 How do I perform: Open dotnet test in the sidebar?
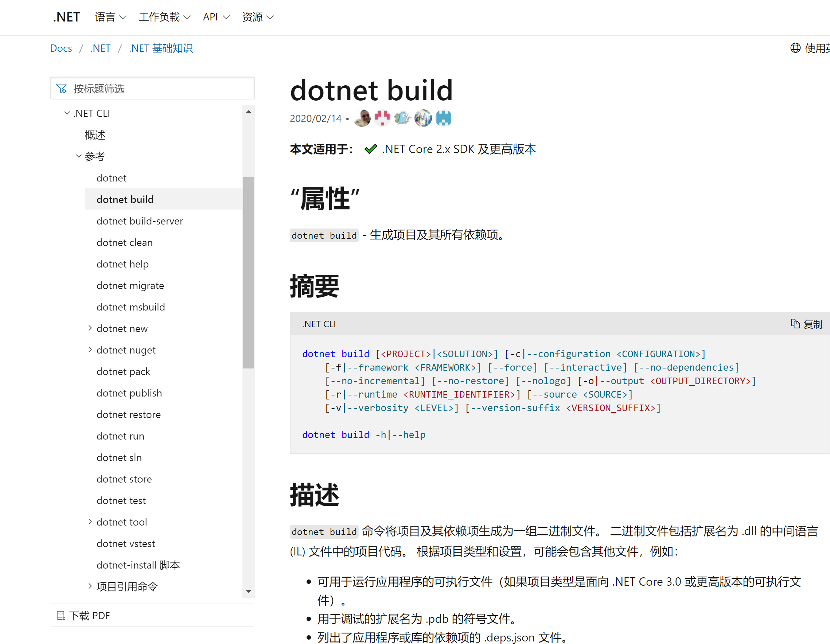[121, 501]
